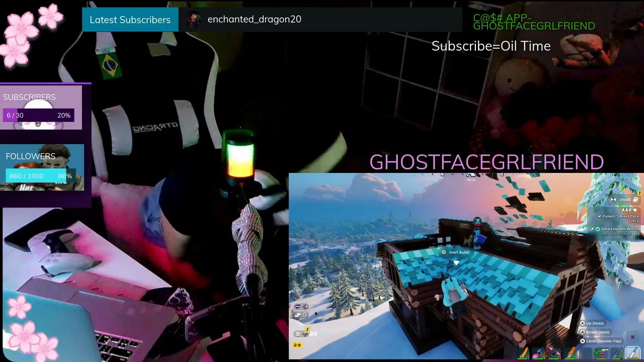Click the FOLLOWERS goal progress bar
The width and height of the screenshot is (644, 362).
(41, 175)
